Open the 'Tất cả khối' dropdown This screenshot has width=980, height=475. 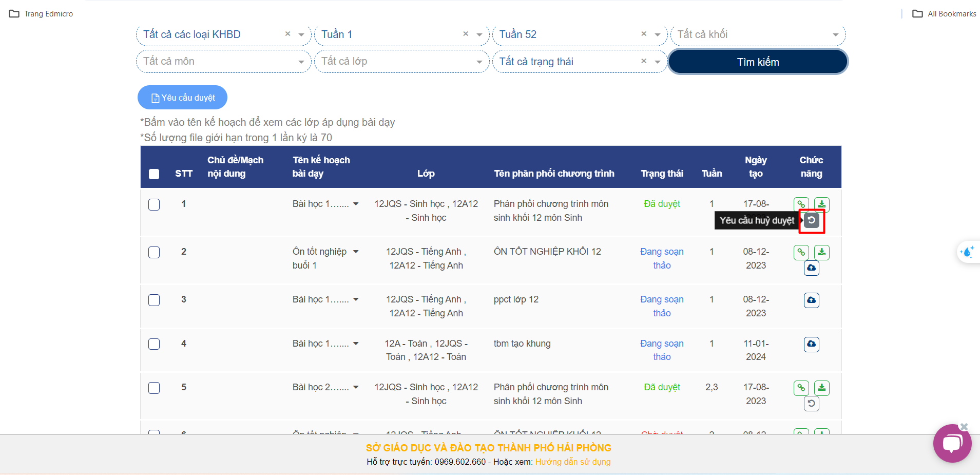click(x=757, y=34)
